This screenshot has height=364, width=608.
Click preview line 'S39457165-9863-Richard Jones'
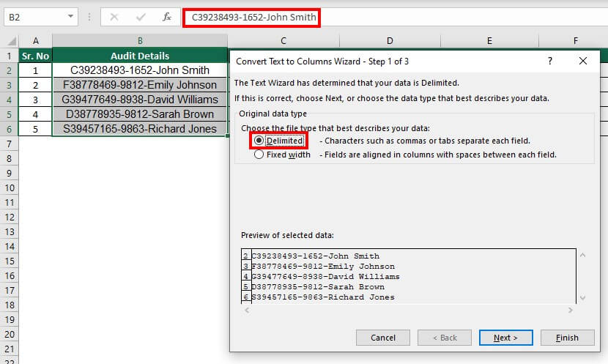(x=323, y=297)
